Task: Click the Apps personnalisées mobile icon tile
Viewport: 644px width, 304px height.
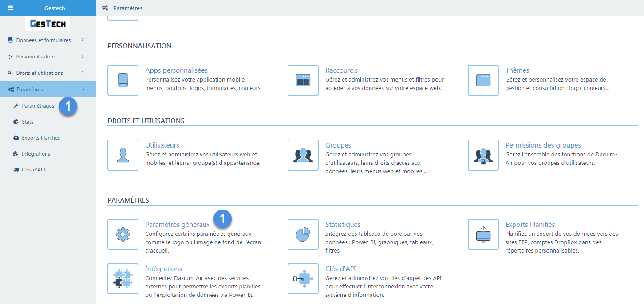Action: (123, 80)
